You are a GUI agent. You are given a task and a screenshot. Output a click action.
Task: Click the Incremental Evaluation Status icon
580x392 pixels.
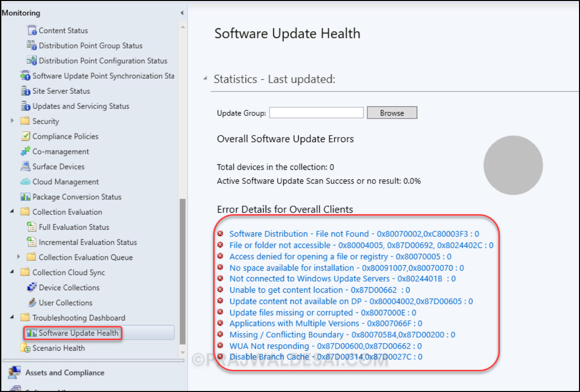coord(32,242)
